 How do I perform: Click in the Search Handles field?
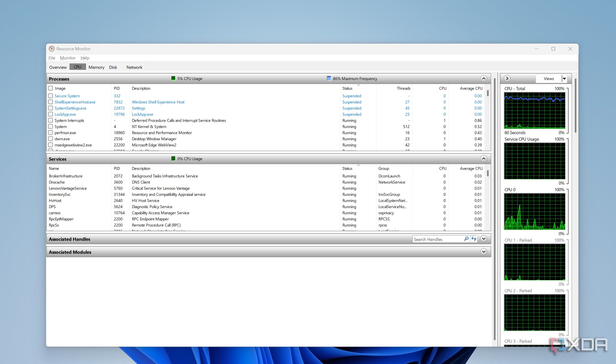(x=438, y=239)
